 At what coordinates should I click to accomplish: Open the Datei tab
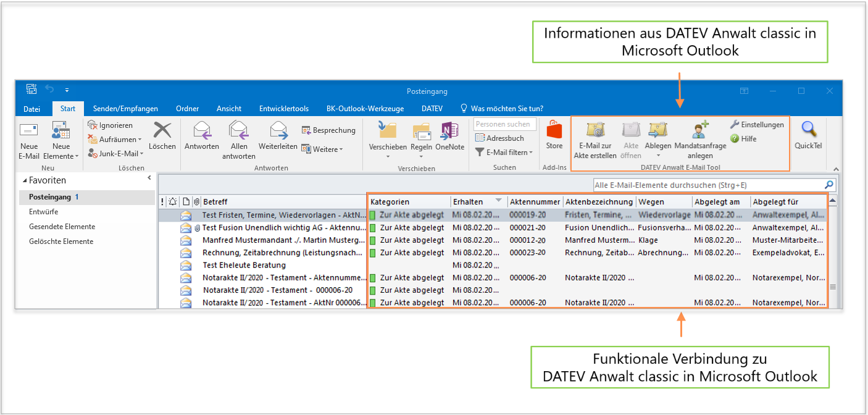click(x=32, y=109)
